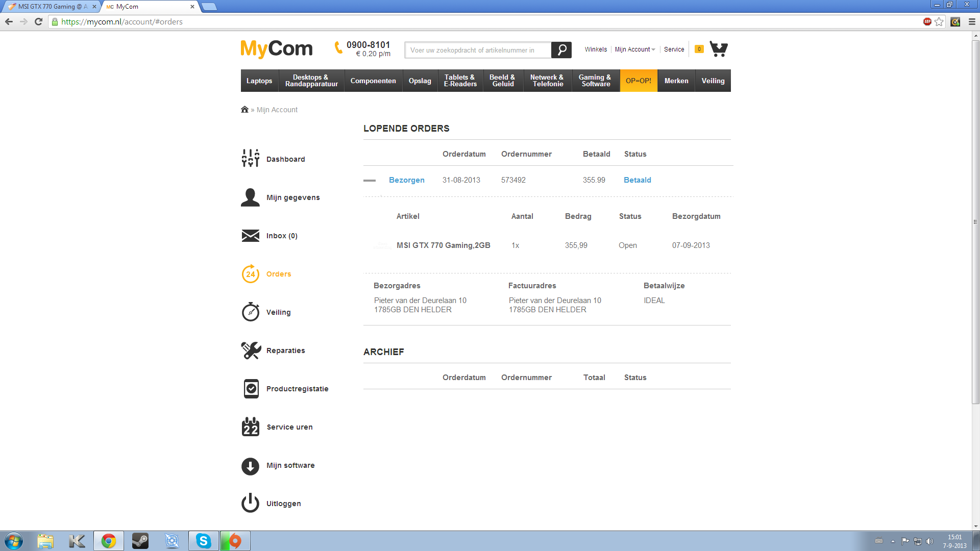The height and width of the screenshot is (551, 980).
Task: Open the Veiling stopwatch icon
Action: click(250, 312)
